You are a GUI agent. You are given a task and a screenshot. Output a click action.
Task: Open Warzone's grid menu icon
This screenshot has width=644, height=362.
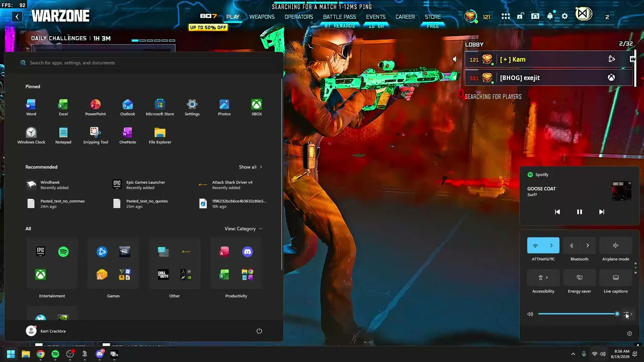[x=506, y=17]
